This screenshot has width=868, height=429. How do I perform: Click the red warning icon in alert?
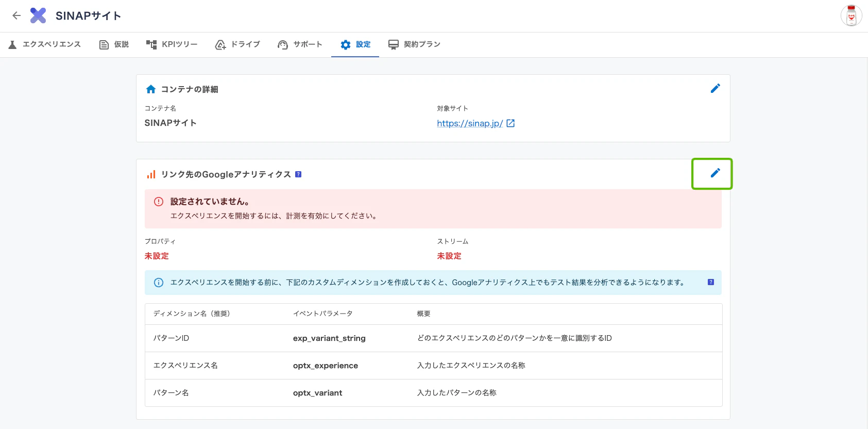(159, 202)
